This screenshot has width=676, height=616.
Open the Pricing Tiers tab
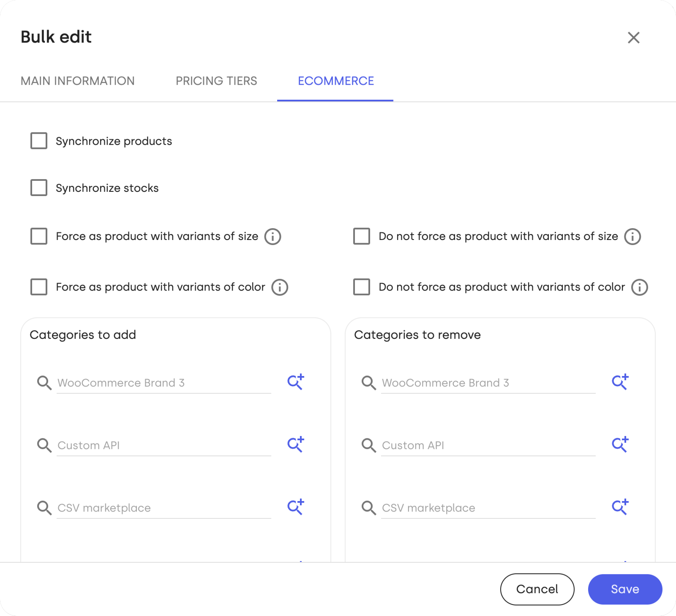216,81
